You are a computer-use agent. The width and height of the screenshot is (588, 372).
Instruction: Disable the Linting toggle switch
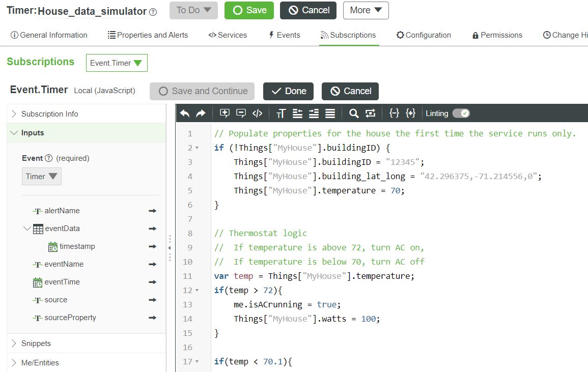461,113
